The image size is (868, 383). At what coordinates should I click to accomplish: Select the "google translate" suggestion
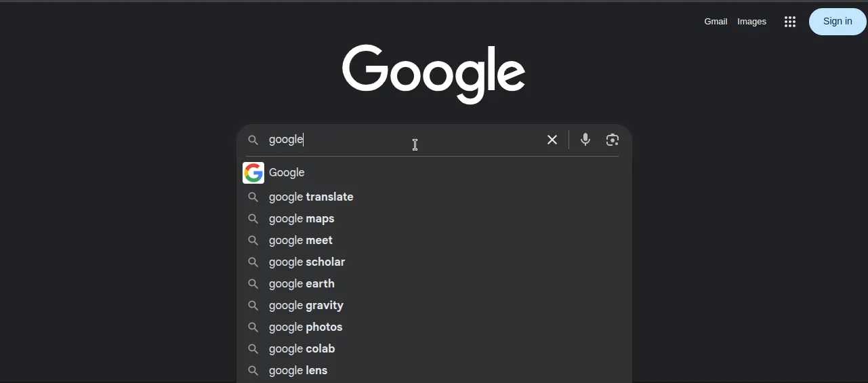311,197
